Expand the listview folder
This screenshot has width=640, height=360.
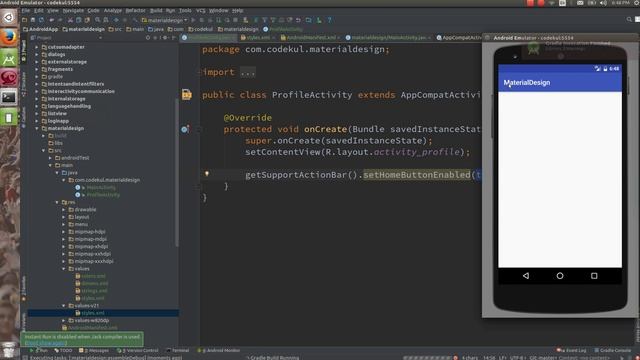[36, 113]
